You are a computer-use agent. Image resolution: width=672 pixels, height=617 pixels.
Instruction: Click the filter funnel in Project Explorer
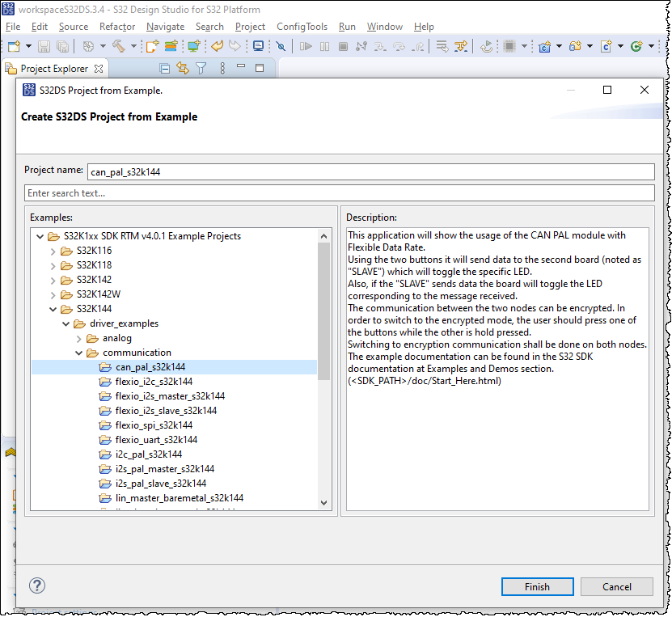point(201,68)
